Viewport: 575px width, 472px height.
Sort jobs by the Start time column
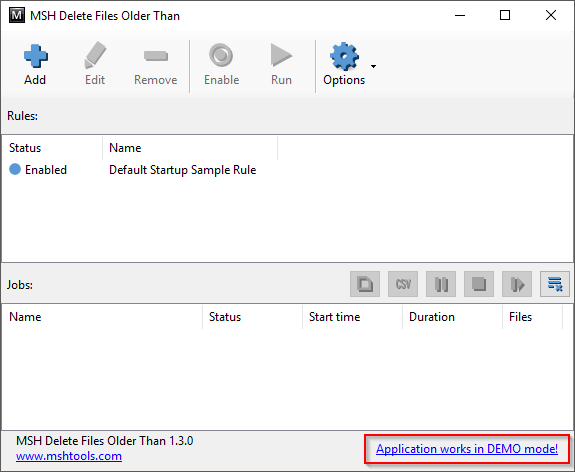(352, 317)
